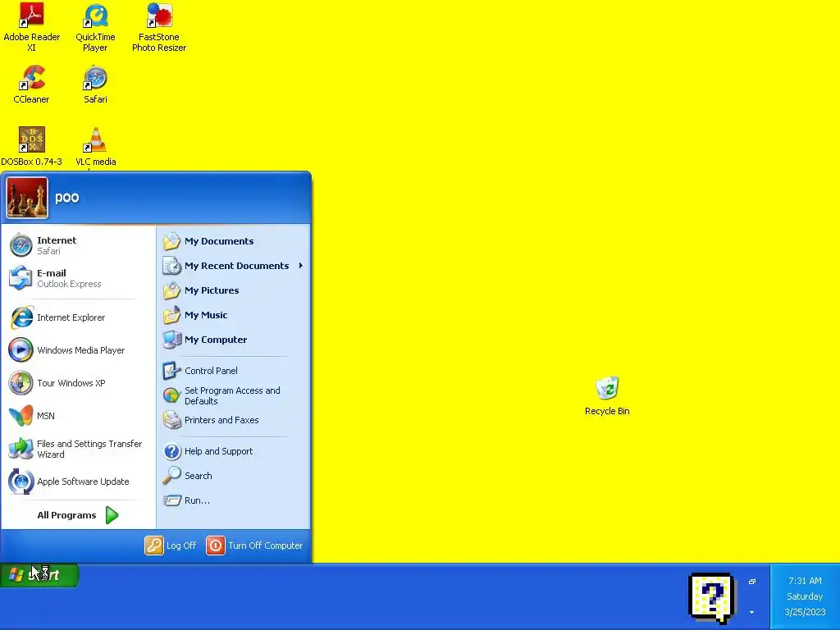Open My Music folder
This screenshot has height=630, width=840.
coord(234,315)
